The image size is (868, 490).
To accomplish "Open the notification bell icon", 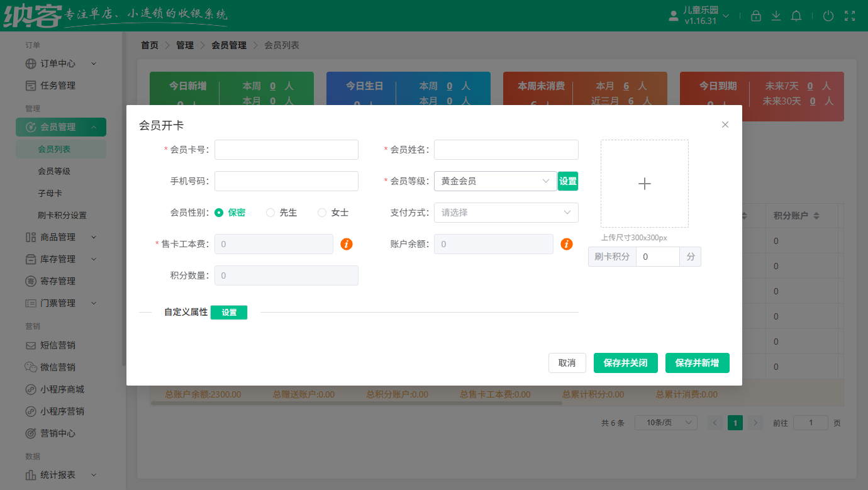I will (796, 16).
